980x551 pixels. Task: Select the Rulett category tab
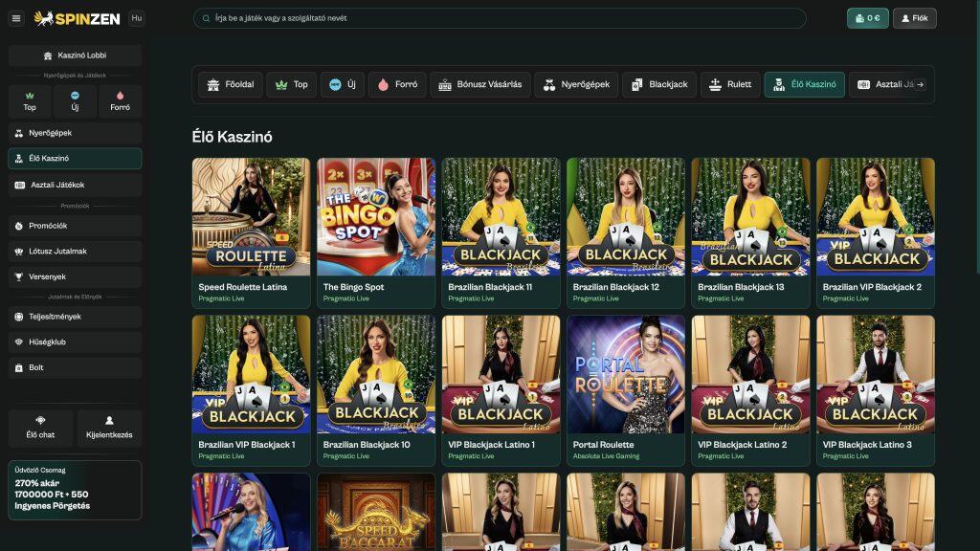(729, 84)
